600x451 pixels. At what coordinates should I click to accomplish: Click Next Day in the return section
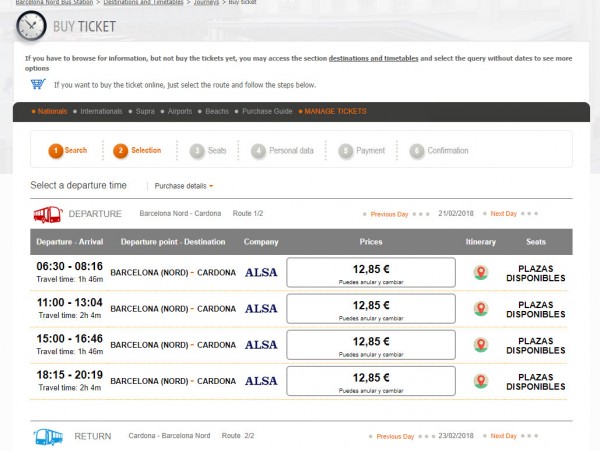[x=504, y=436]
